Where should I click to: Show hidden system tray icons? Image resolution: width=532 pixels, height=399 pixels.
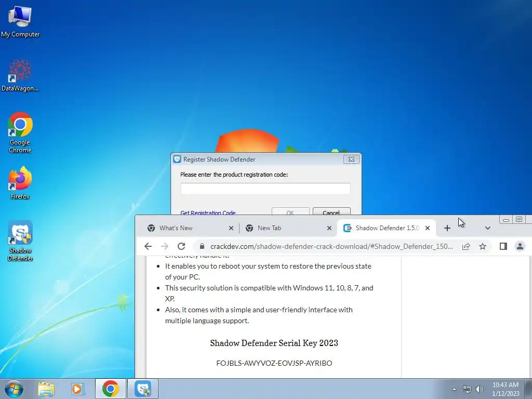pos(454,389)
